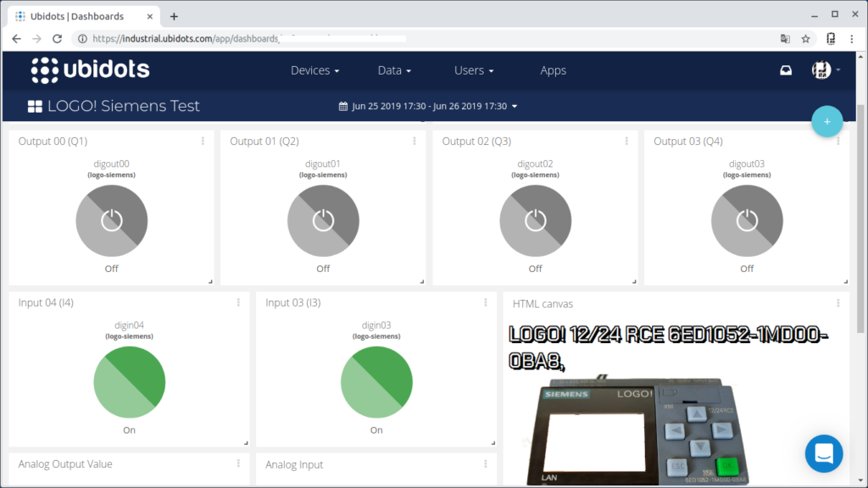Go back in browser history
The image size is (868, 488).
(x=17, y=39)
